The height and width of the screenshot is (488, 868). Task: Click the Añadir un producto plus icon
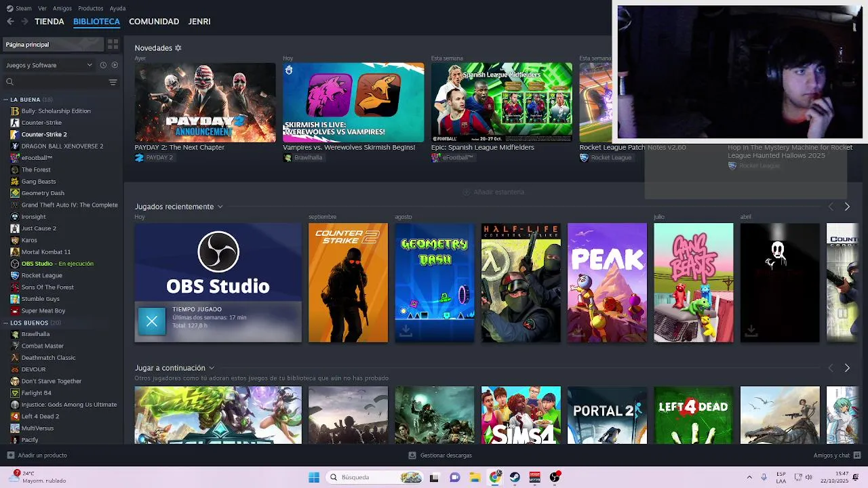pos(10,455)
